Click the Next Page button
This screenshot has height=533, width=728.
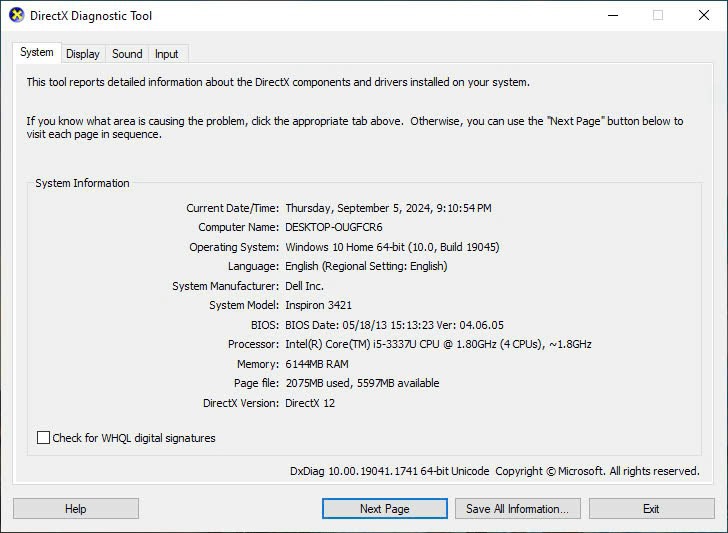(385, 509)
